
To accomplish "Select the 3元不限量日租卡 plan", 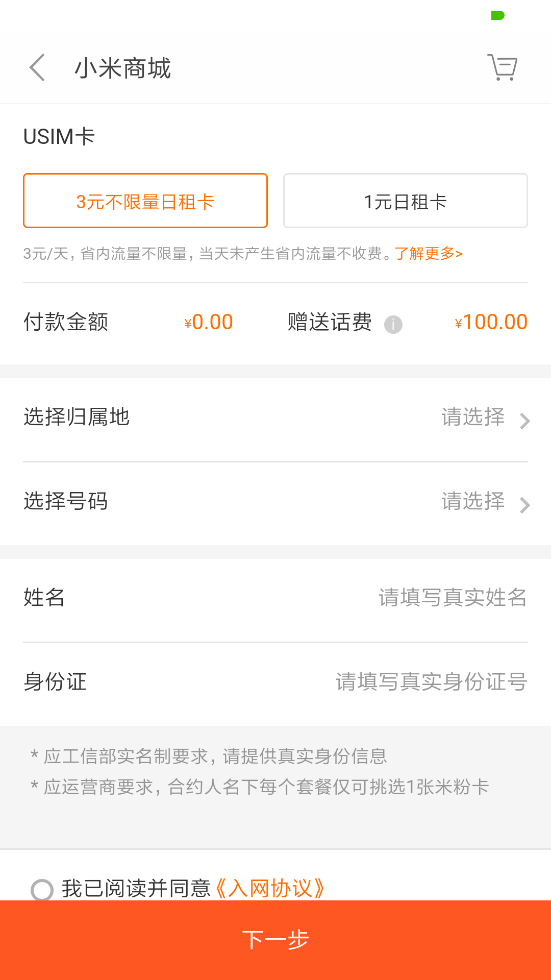I will coord(145,201).
